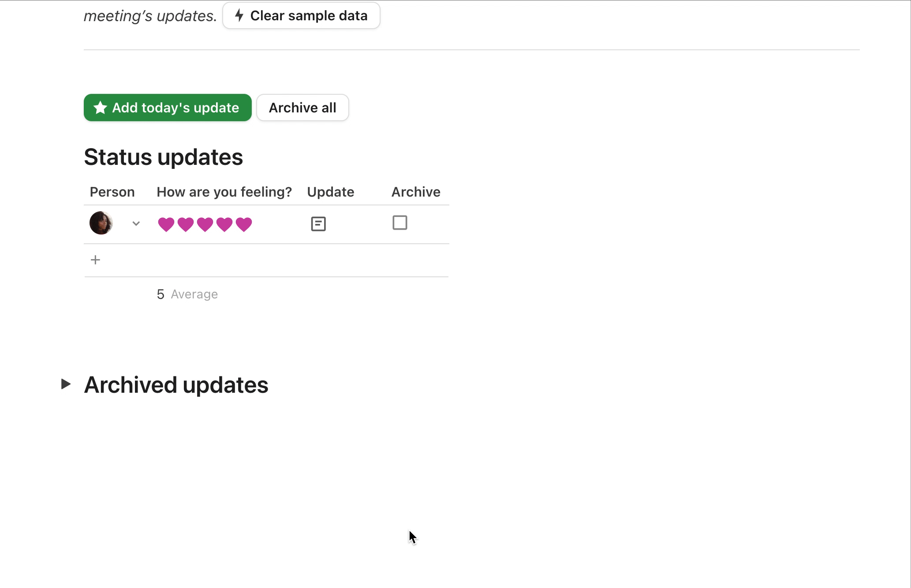The height and width of the screenshot is (588, 911).
Task: Collapse or expand person selector dropdown
Action: coord(136,223)
